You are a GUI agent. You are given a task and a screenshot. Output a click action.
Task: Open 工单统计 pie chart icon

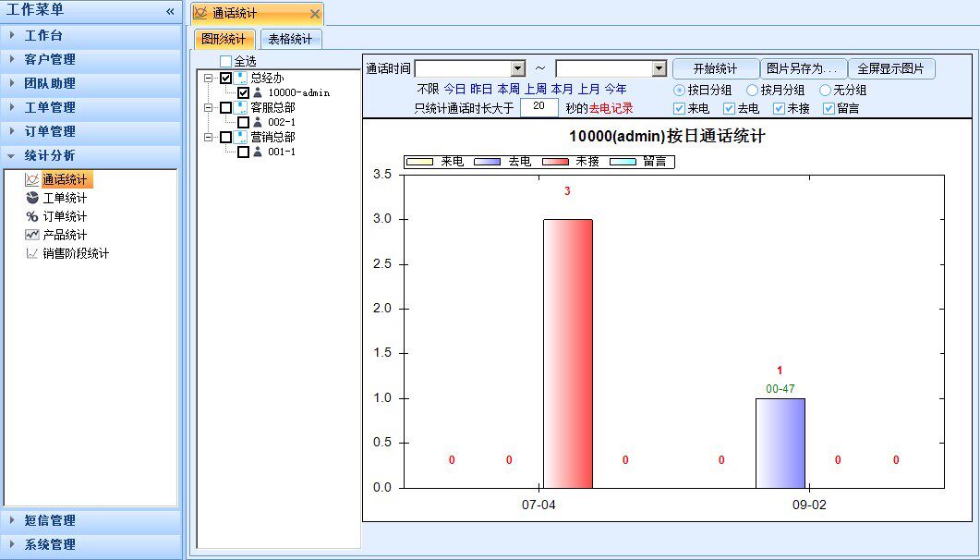pos(32,198)
